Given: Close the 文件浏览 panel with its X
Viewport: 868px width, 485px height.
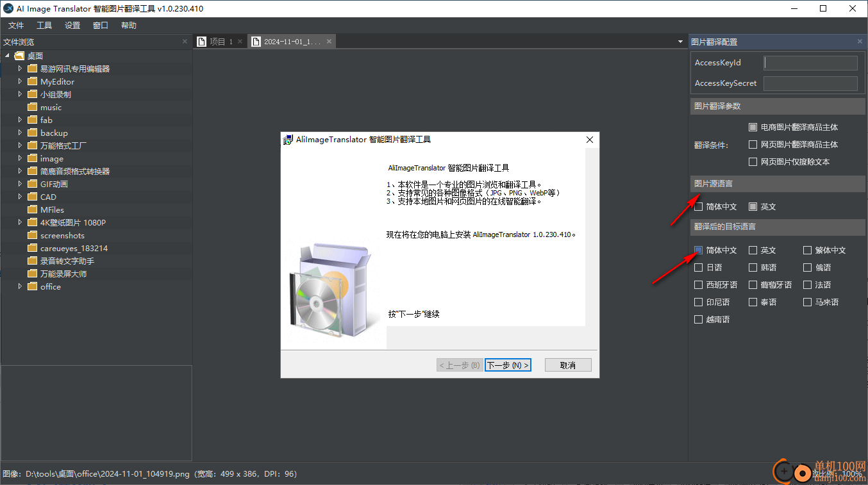Looking at the screenshot, I should click(185, 42).
